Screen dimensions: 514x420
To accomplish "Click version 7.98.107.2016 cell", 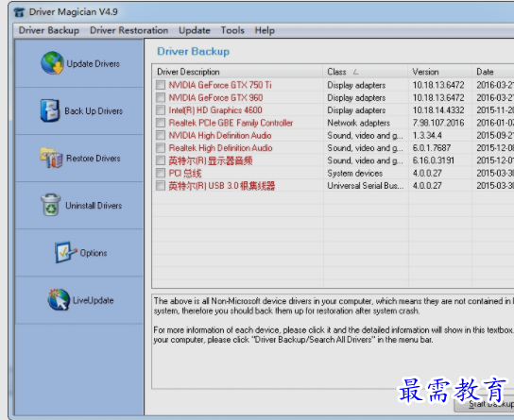I will tap(438, 123).
